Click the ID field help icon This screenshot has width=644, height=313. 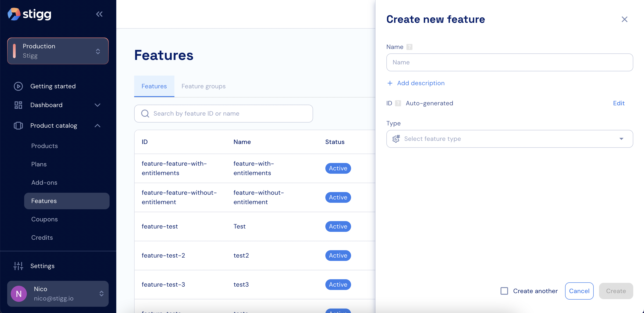point(398,103)
